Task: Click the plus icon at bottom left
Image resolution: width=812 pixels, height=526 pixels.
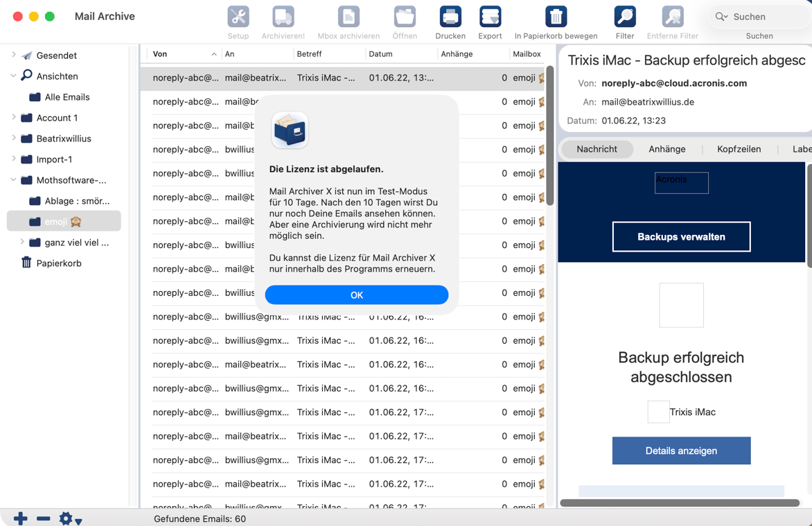Action: (21, 518)
